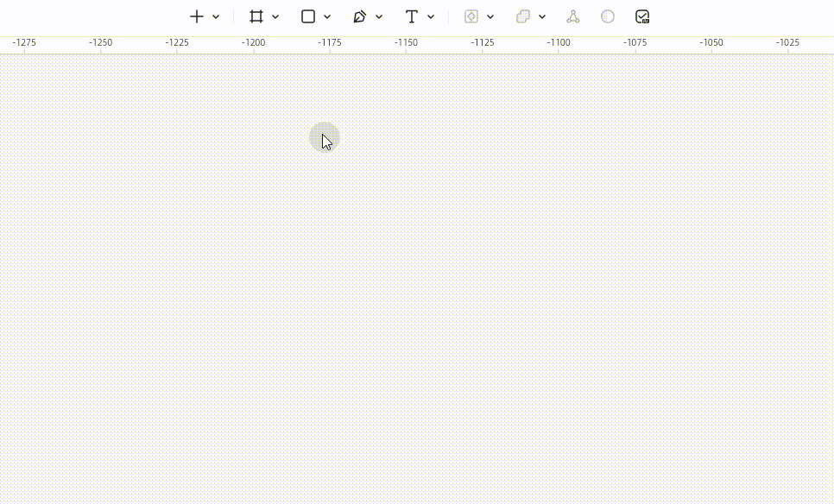Click the AI checkmark review icon

(642, 16)
